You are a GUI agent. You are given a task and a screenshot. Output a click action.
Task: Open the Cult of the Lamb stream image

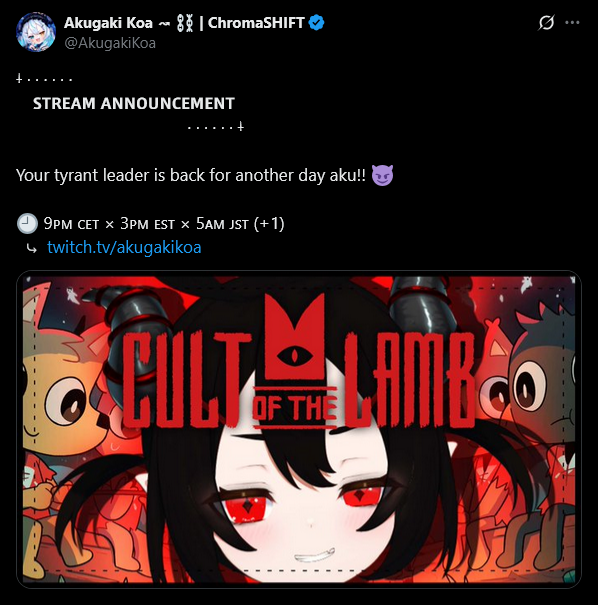coord(299,429)
